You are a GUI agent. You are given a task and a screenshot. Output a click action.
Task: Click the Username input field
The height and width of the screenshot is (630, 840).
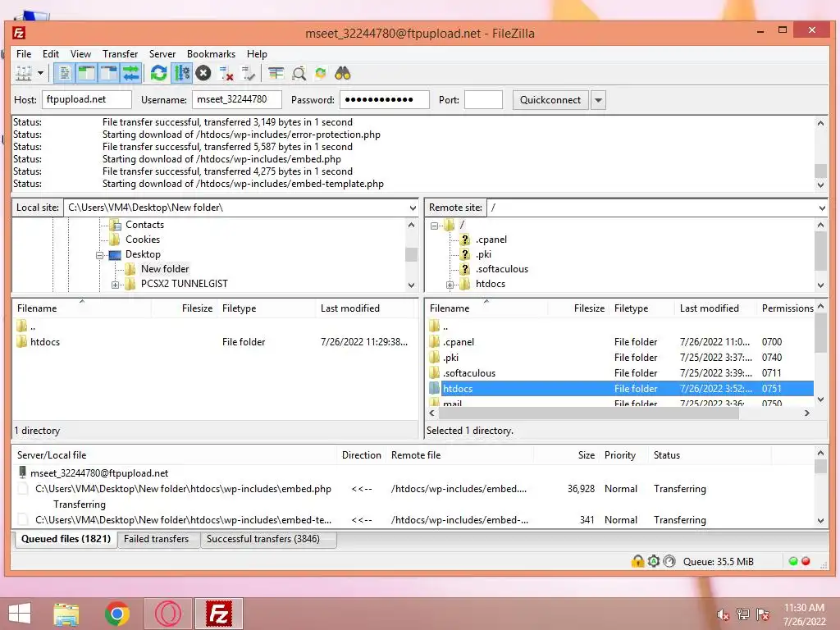pyautogui.click(x=237, y=99)
